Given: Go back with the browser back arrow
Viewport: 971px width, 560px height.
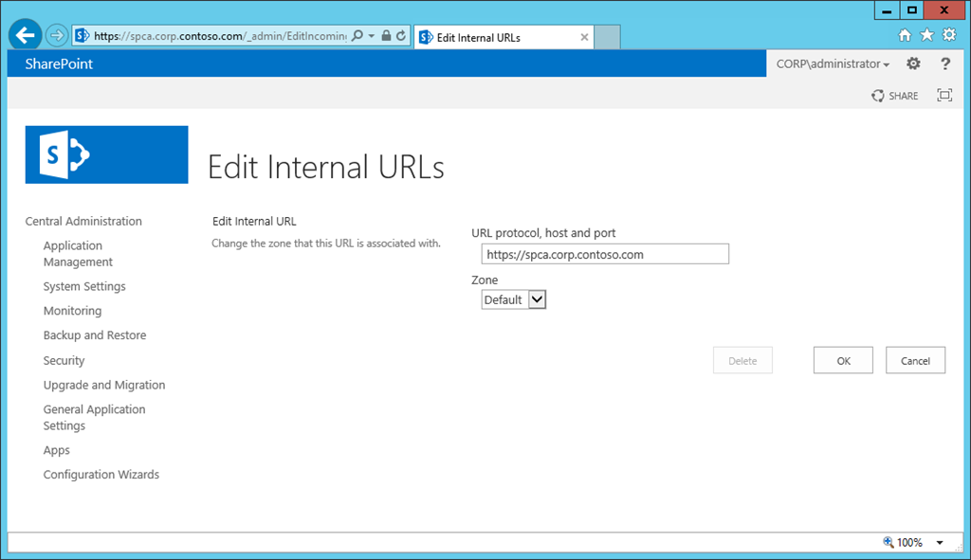Looking at the screenshot, I should [x=26, y=35].
